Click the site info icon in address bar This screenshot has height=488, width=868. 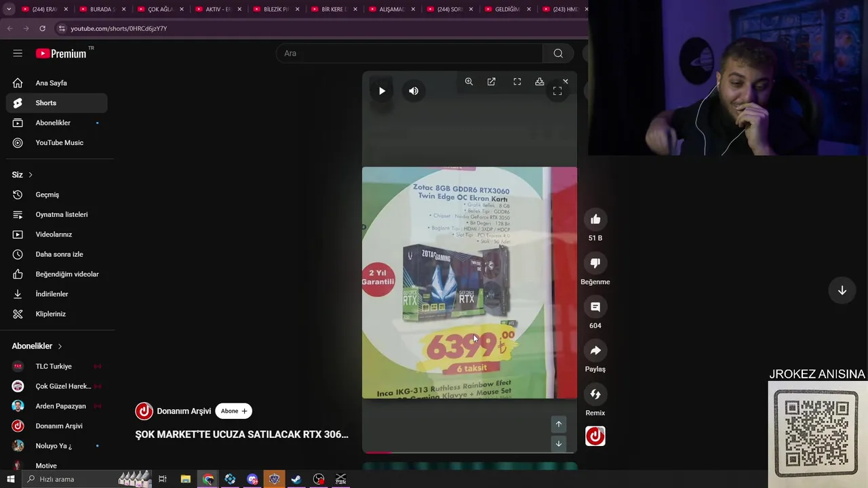[x=62, y=28]
